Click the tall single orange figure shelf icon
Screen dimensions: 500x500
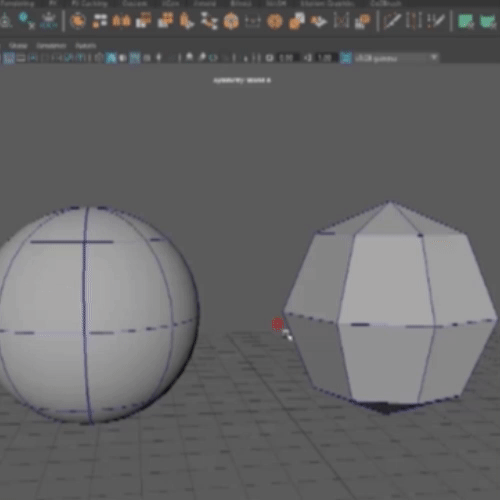[x=186, y=21]
